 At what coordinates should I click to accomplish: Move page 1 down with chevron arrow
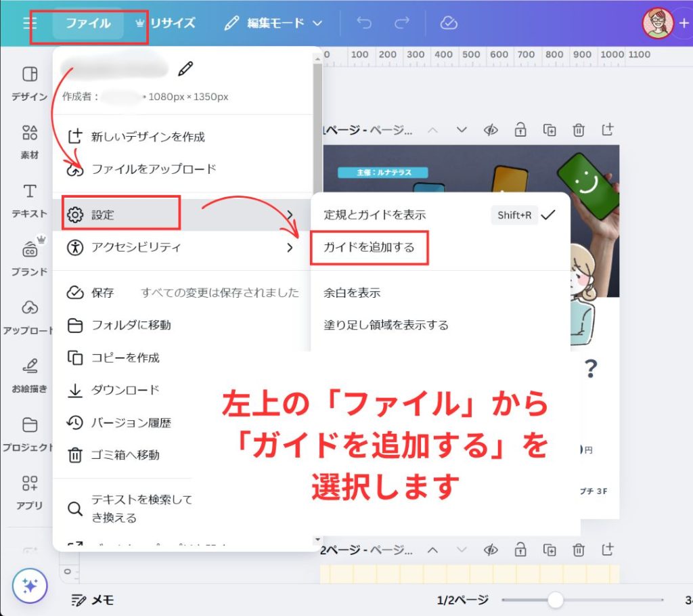click(462, 129)
